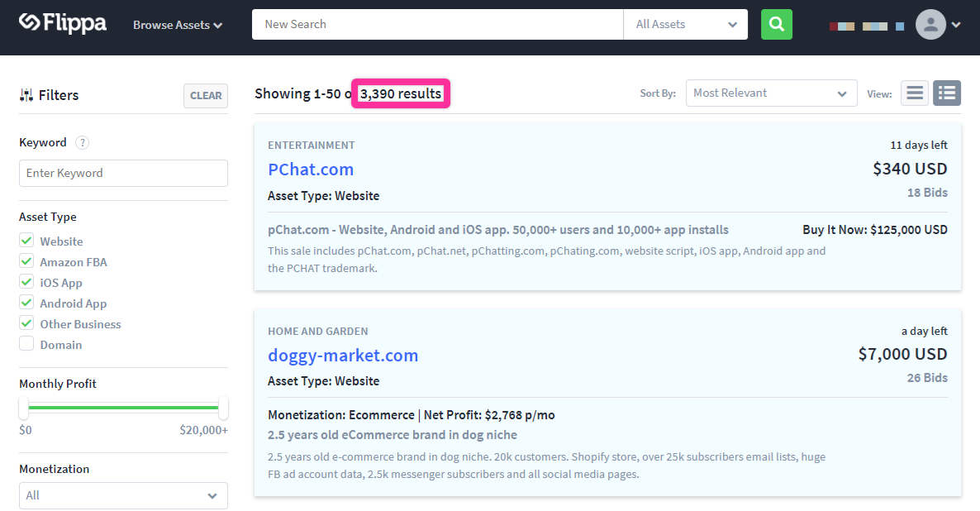This screenshot has height=511, width=980.
Task: Click the Enter Keyword input field
Action: pyautogui.click(x=123, y=173)
